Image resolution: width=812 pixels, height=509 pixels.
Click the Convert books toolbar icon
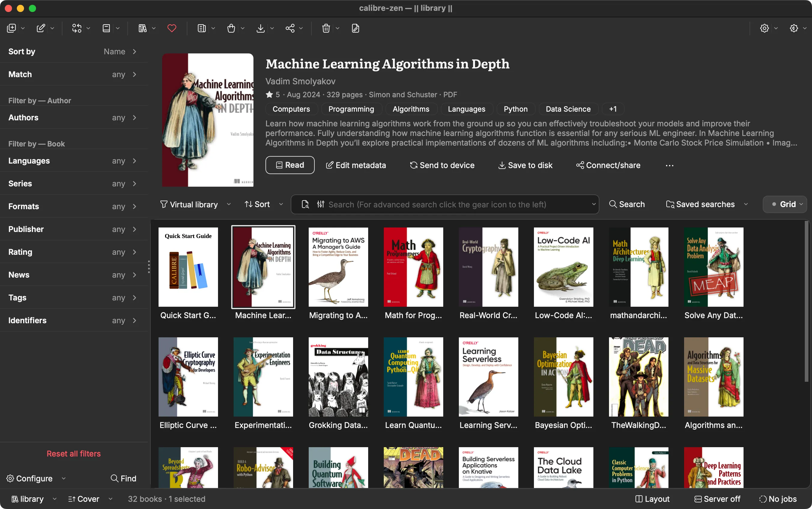77,28
